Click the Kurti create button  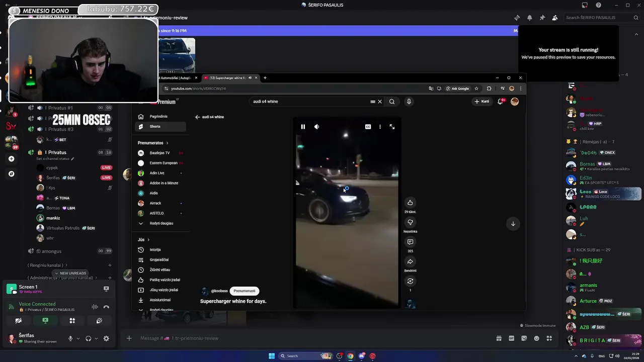click(481, 102)
